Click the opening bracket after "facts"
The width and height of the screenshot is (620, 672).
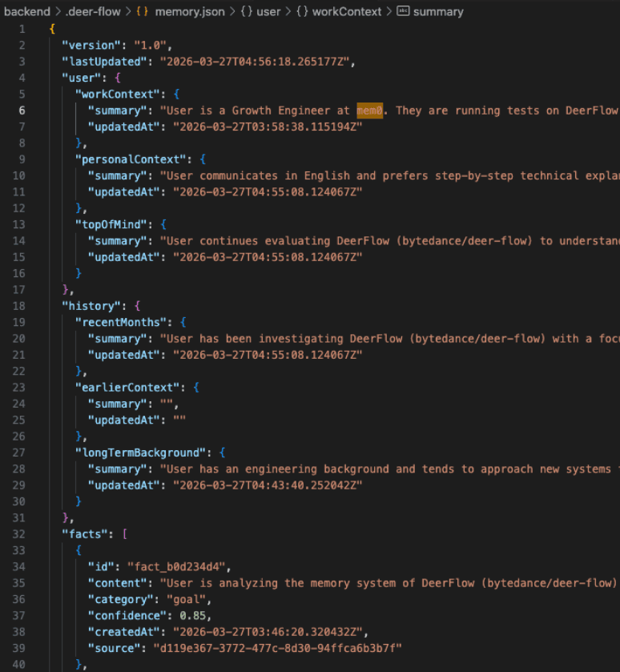pos(125,534)
